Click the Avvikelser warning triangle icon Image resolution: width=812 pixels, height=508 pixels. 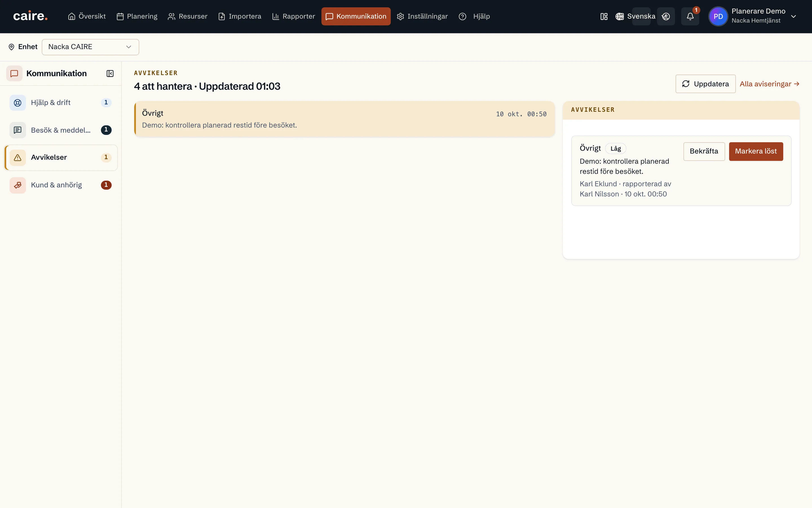pyautogui.click(x=18, y=157)
